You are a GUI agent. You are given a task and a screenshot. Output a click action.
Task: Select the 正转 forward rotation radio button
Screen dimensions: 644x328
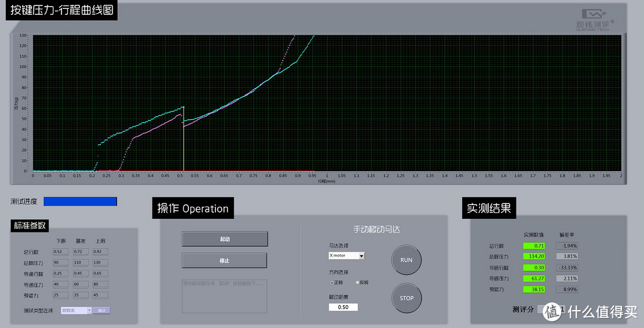(332, 283)
